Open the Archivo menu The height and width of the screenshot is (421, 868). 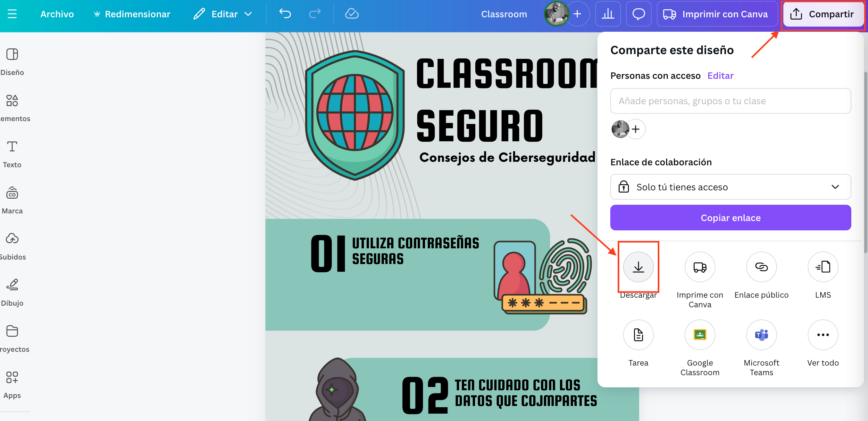coord(57,14)
